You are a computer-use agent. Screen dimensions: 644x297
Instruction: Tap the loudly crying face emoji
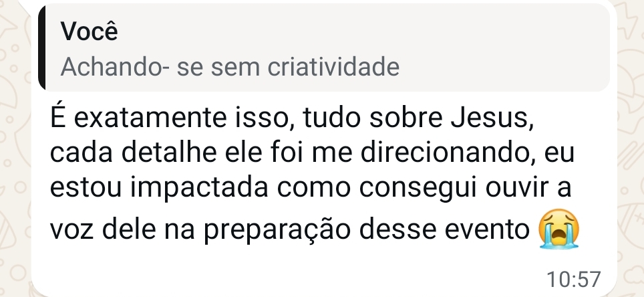click(559, 228)
